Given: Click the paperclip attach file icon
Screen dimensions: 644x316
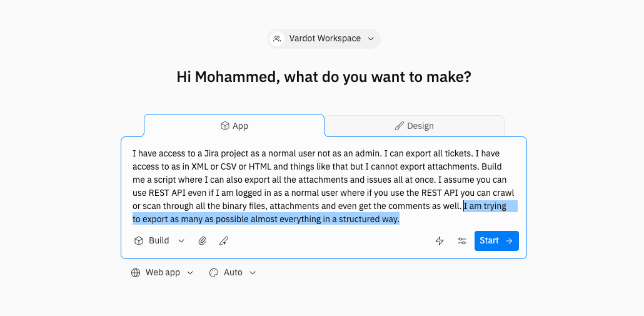Looking at the screenshot, I should (x=203, y=241).
